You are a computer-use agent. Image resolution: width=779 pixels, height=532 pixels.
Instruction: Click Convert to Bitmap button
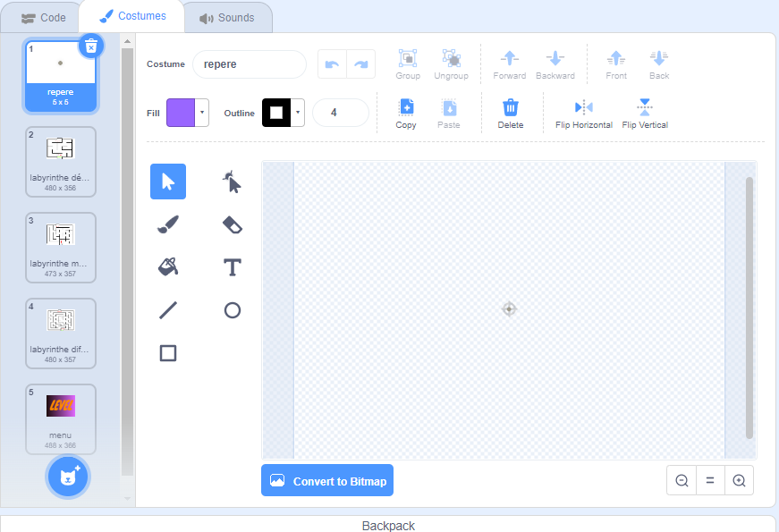327,480
